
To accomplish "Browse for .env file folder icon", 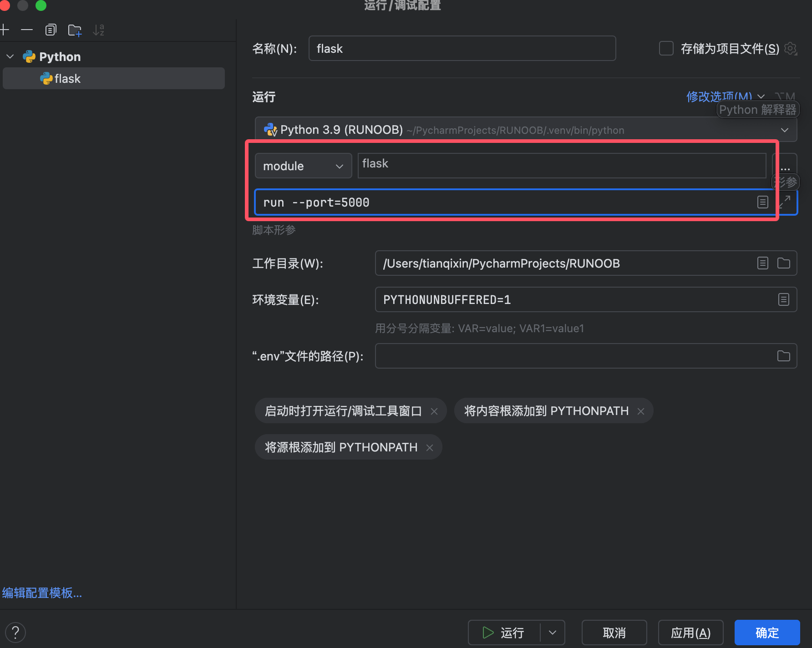I will pyautogui.click(x=783, y=356).
